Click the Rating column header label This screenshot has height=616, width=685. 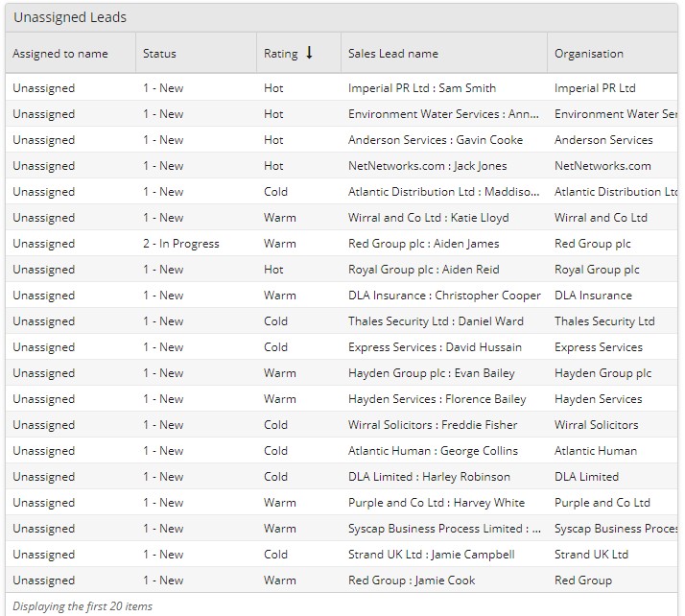coord(280,54)
